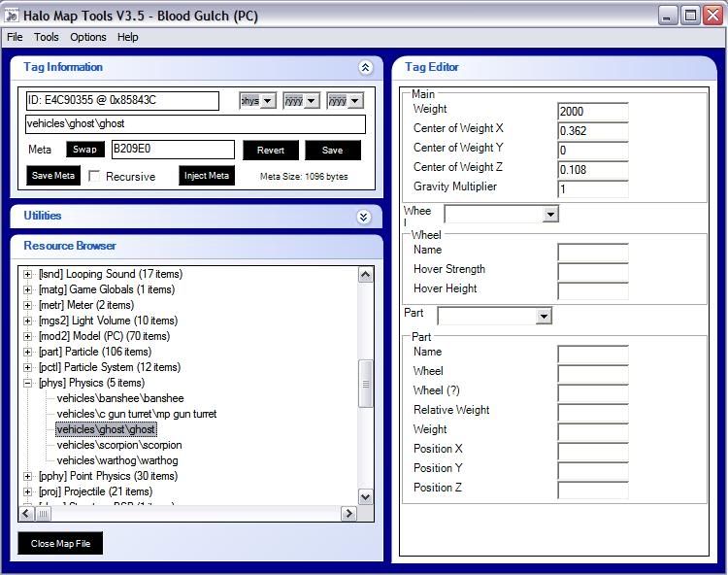Open the File menu
This screenshot has width=728, height=575.
pyautogui.click(x=15, y=37)
